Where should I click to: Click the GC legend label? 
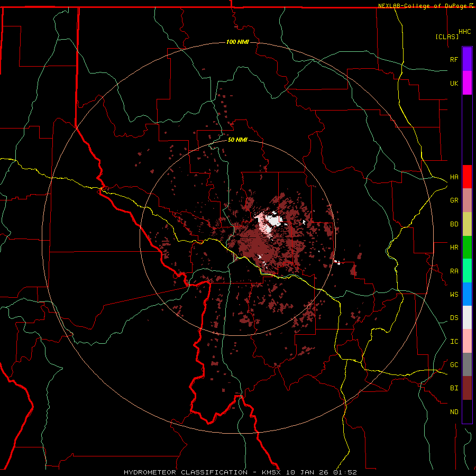(x=454, y=364)
